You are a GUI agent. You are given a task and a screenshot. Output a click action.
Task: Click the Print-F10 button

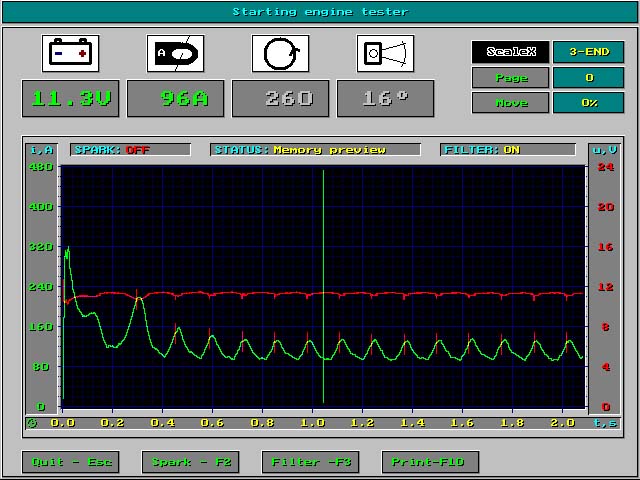430,462
